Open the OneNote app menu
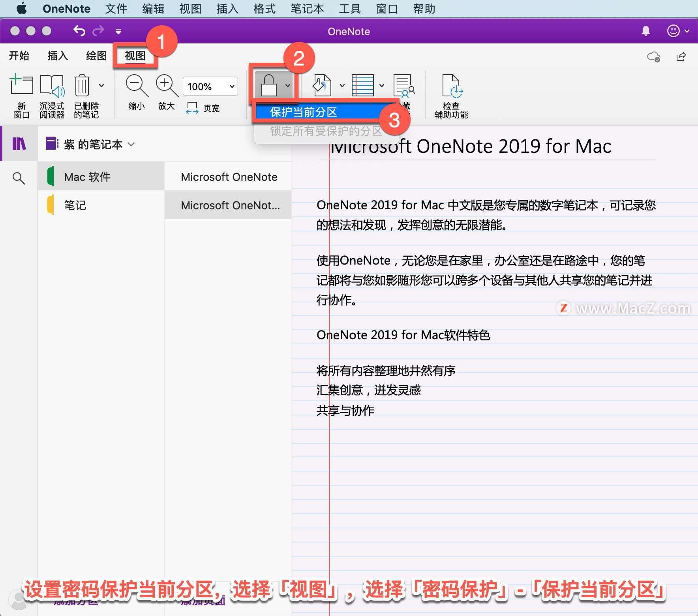698x616 pixels. pos(66,9)
